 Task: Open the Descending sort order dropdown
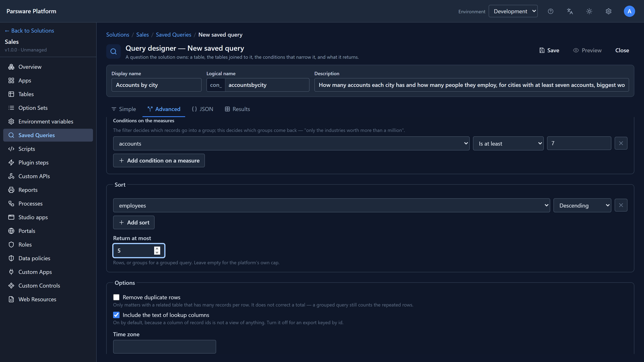pyautogui.click(x=582, y=205)
